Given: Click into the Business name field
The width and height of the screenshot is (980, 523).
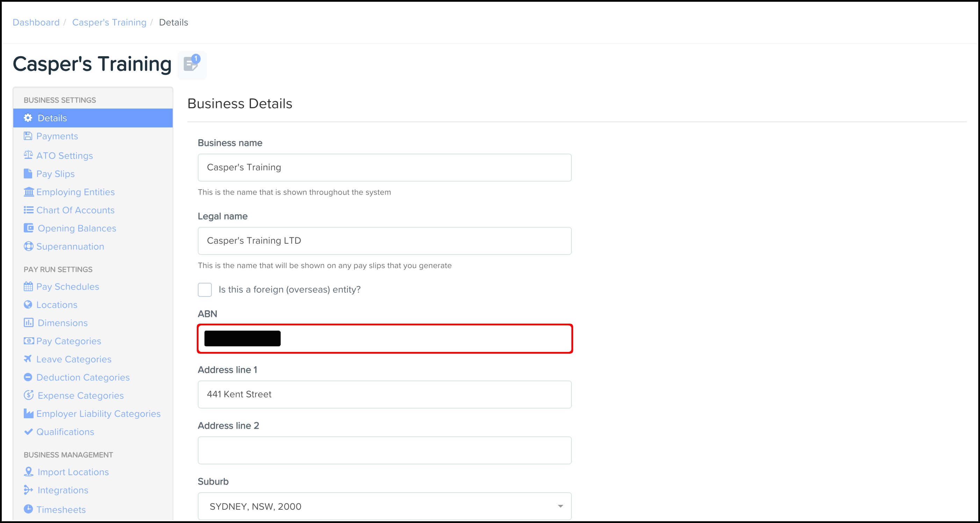Looking at the screenshot, I should pyautogui.click(x=384, y=168).
